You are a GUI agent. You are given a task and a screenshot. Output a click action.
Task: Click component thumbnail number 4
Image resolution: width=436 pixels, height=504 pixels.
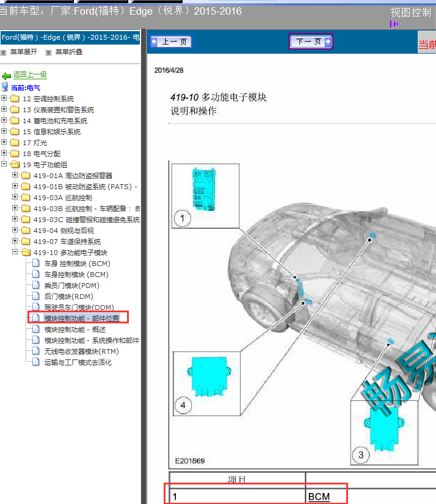pyautogui.click(x=206, y=383)
